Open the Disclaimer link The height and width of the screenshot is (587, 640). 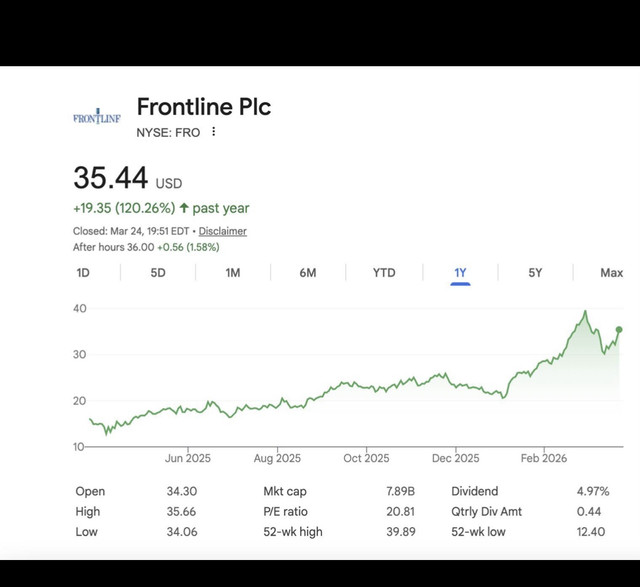pos(223,231)
